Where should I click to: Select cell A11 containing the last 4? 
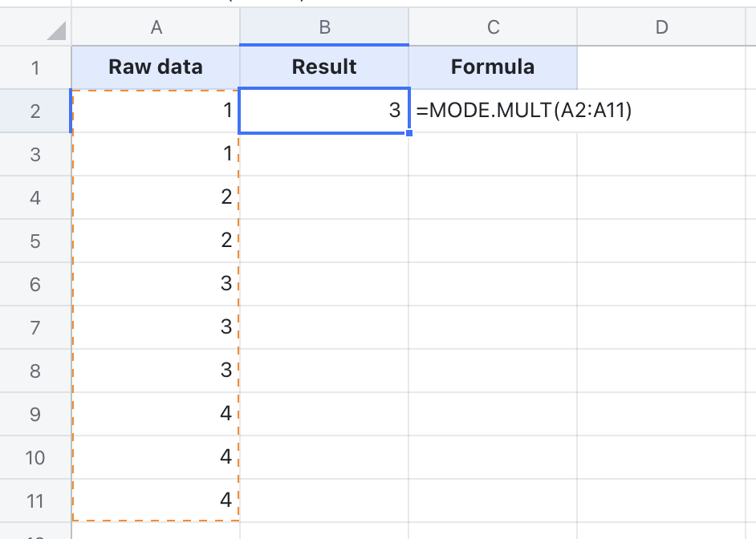(155, 499)
